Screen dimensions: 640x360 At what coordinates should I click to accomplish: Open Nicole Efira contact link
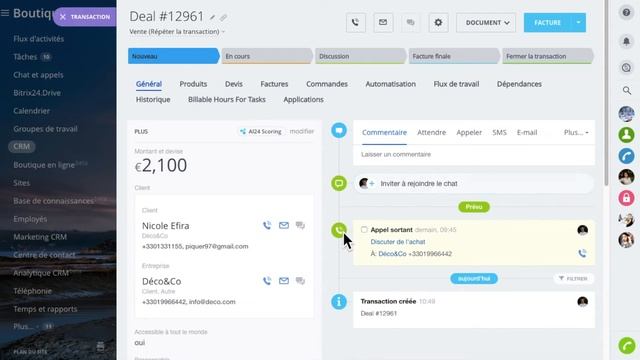pyautogui.click(x=166, y=226)
